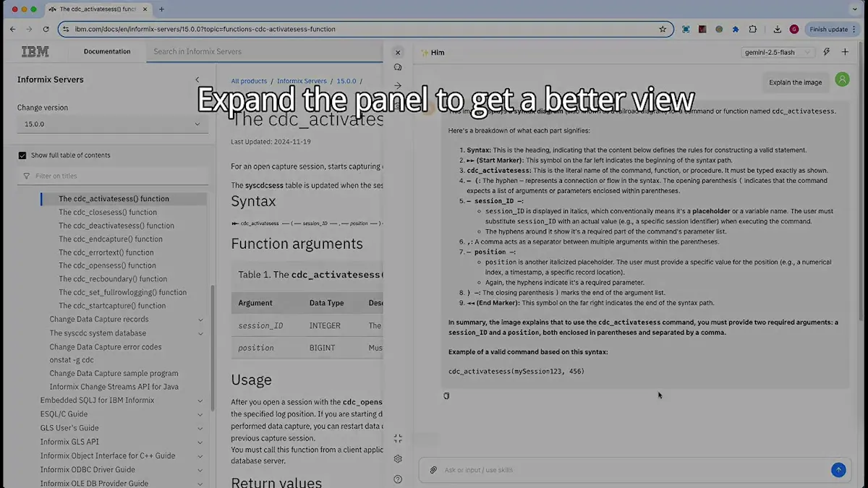Open the gemini-2.5-flash model dropdown
Image resolution: width=868 pixels, height=488 pixels.
point(778,52)
